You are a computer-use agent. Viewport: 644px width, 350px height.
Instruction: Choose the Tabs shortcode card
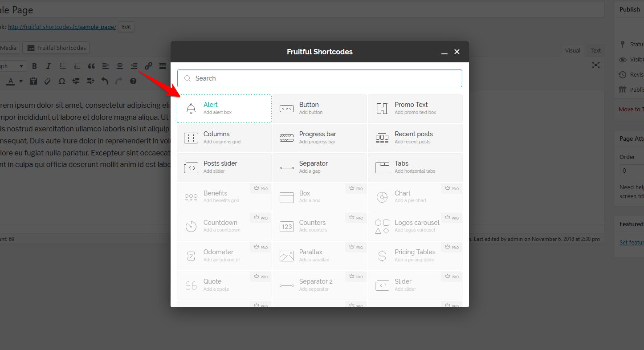click(x=415, y=167)
